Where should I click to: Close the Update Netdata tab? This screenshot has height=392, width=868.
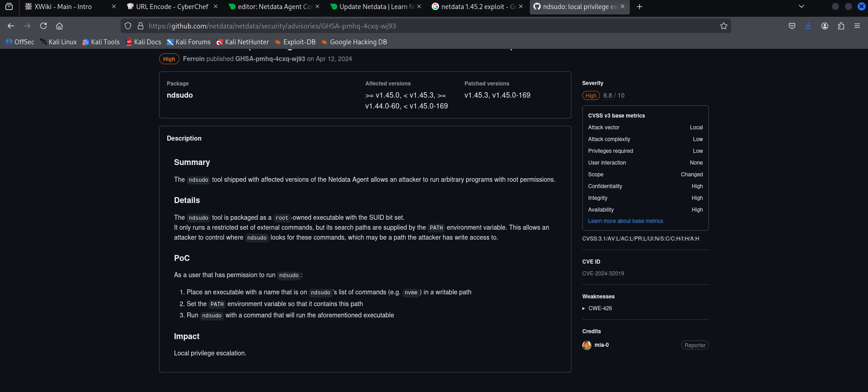click(x=419, y=6)
